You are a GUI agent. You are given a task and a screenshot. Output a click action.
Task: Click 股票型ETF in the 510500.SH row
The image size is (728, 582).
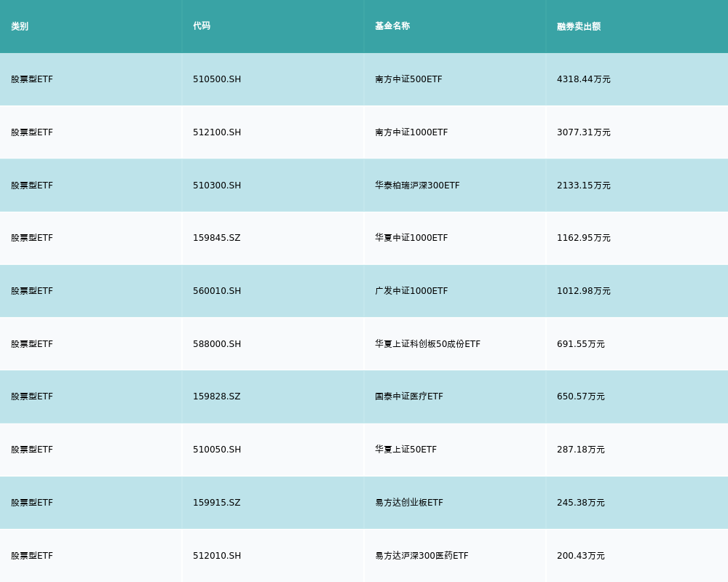tap(32, 79)
